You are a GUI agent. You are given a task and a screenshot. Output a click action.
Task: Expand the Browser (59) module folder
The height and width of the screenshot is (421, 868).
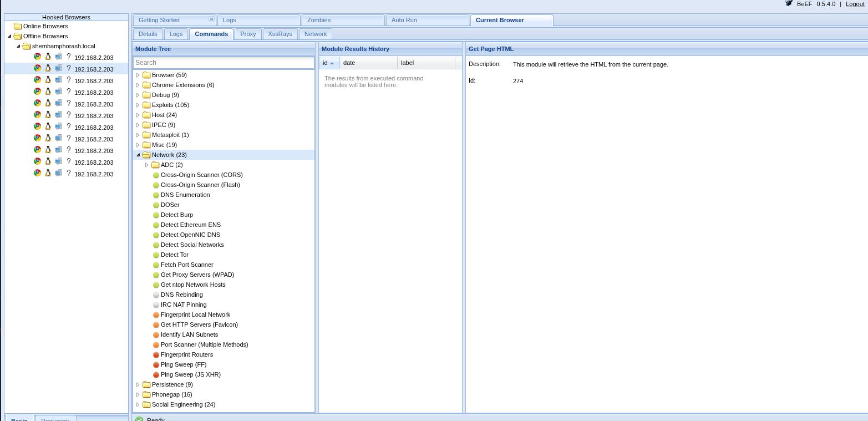click(x=138, y=75)
